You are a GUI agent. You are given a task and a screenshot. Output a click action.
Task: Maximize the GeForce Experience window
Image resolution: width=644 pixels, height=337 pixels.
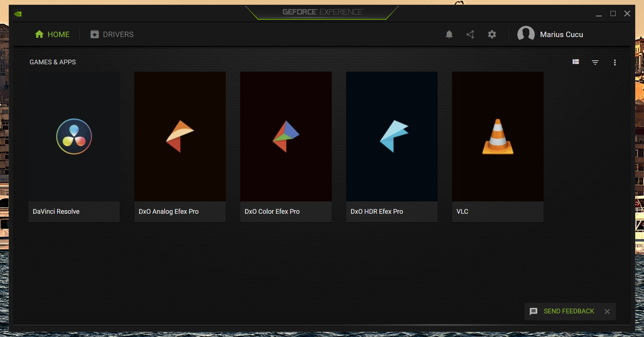pos(613,14)
